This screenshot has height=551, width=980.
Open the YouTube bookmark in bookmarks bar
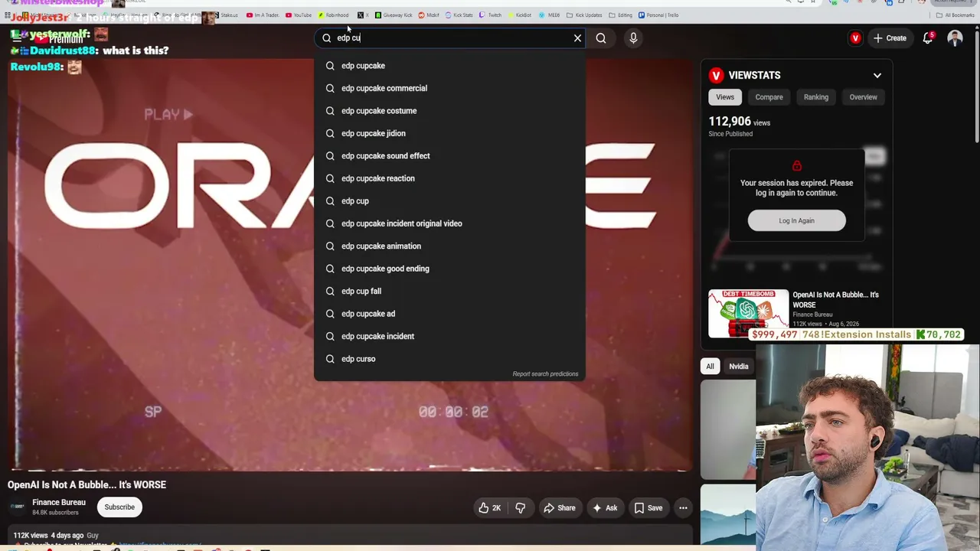pos(299,15)
